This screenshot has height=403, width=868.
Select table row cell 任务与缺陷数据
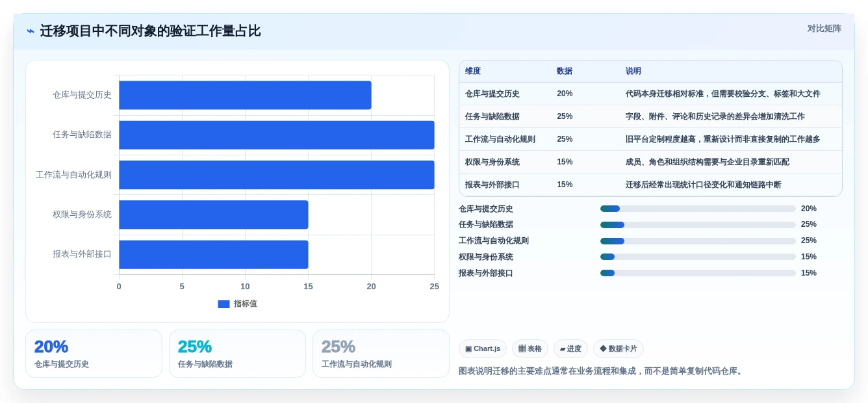point(492,116)
